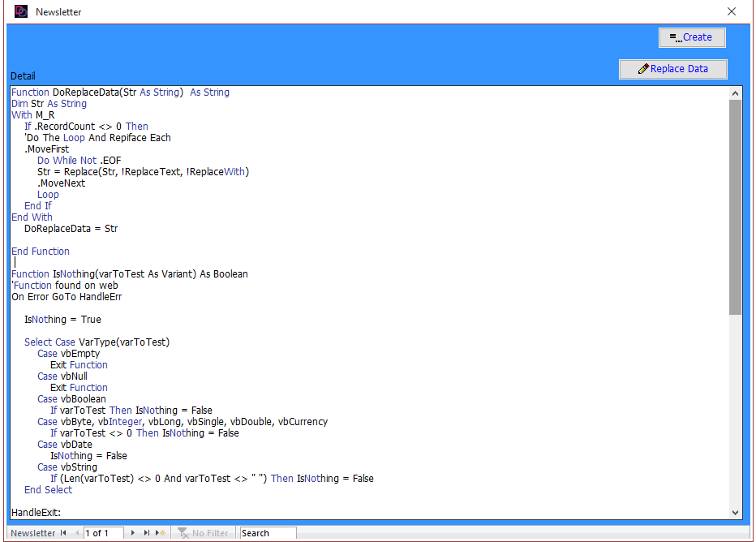Click the line "Case vbDate"
The image size is (756, 542).
pos(65,444)
